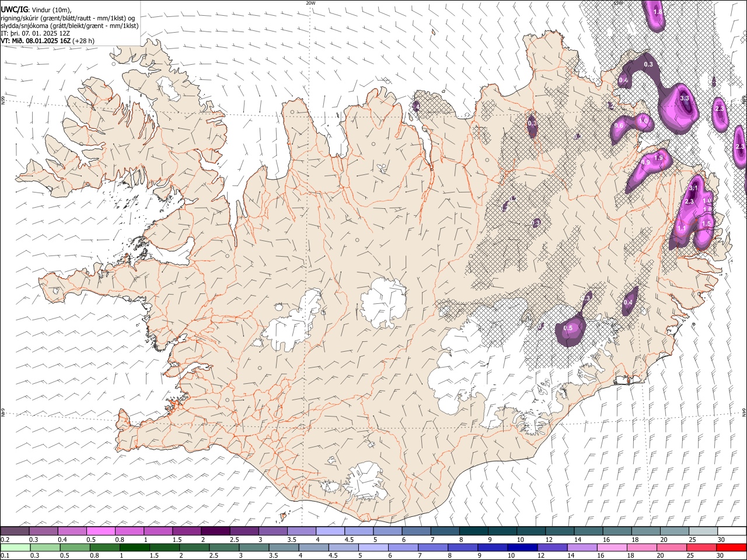This screenshot has width=747, height=560.
Task: Click the 3.1 precipitation value on the map
Action: [x=693, y=188]
